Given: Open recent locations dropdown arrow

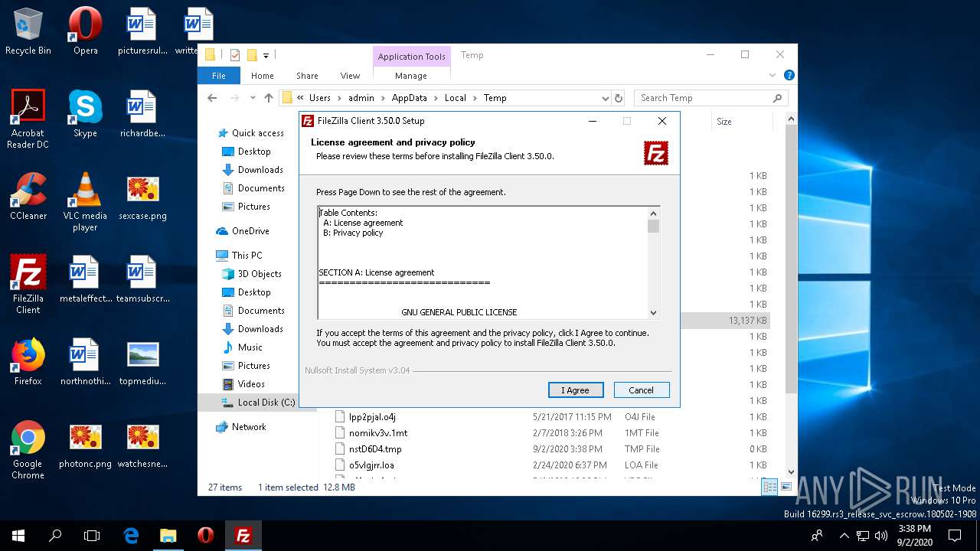Looking at the screenshot, I should click(x=251, y=98).
